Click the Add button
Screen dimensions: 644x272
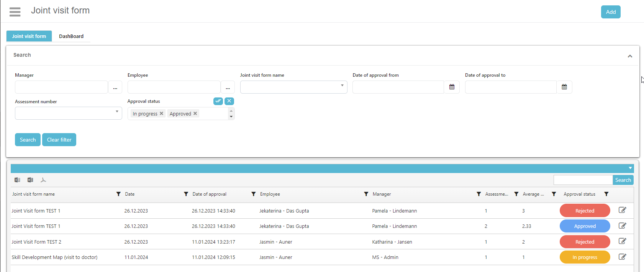pyautogui.click(x=611, y=12)
